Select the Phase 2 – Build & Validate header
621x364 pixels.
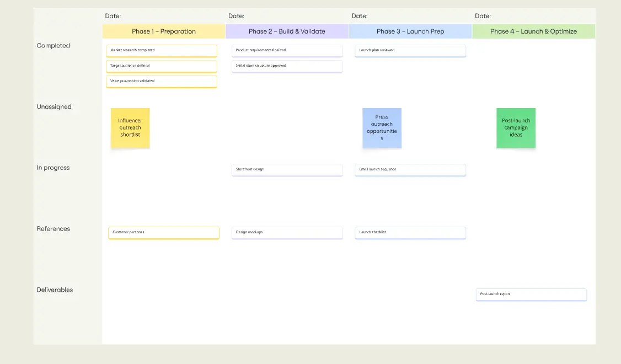pyautogui.click(x=287, y=31)
